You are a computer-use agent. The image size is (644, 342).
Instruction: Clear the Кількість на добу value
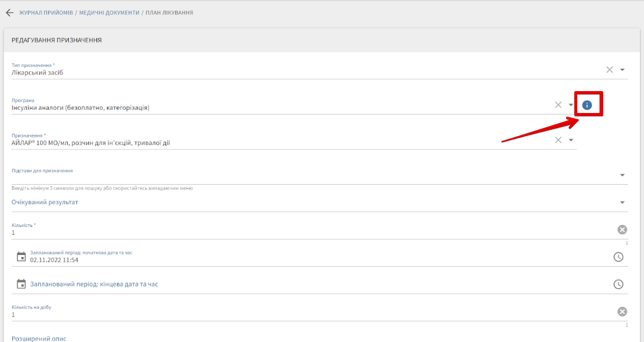[x=622, y=311]
